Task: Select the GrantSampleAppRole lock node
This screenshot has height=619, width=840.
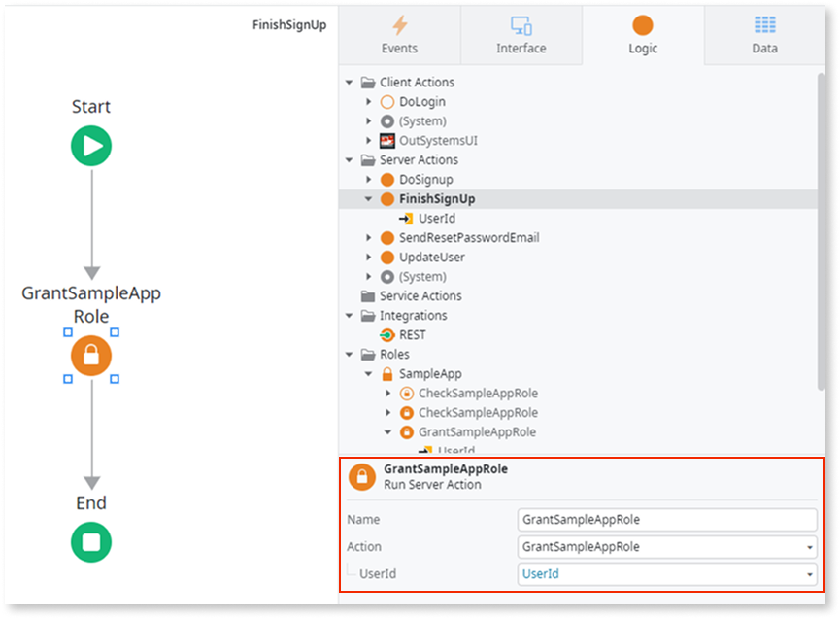Action: (x=90, y=356)
